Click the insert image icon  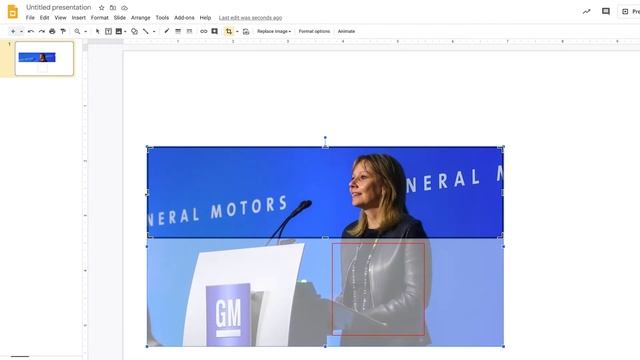coord(119,31)
